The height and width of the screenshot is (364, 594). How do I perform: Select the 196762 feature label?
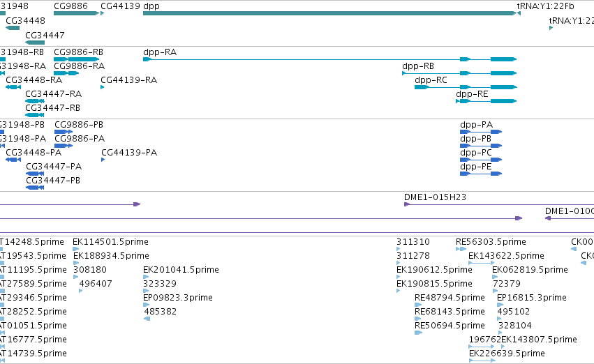pyautogui.click(x=485, y=340)
